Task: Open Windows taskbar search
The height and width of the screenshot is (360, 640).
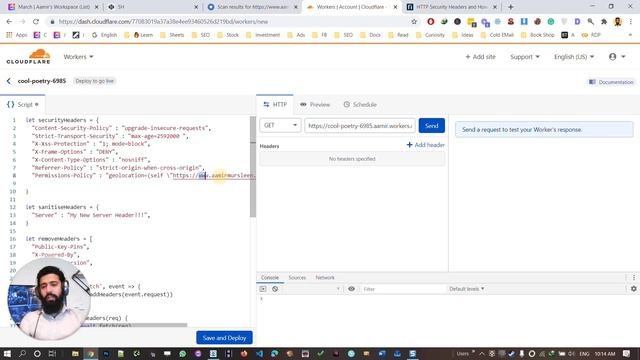Action: click(x=22, y=353)
